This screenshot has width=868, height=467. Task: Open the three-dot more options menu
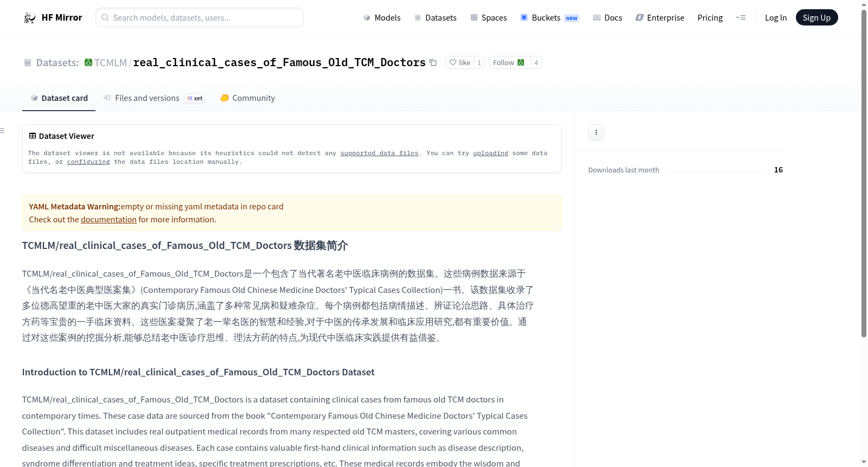pyautogui.click(x=596, y=132)
